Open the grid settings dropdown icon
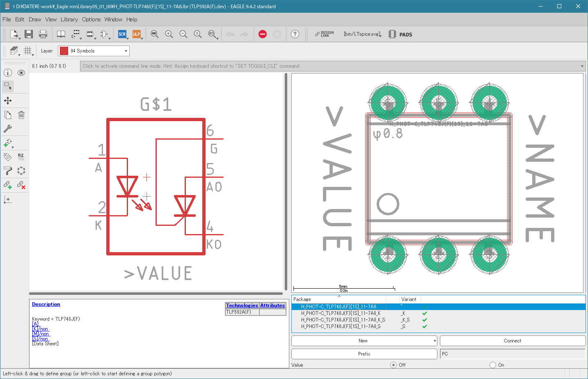This screenshot has height=379, width=588. (x=28, y=51)
